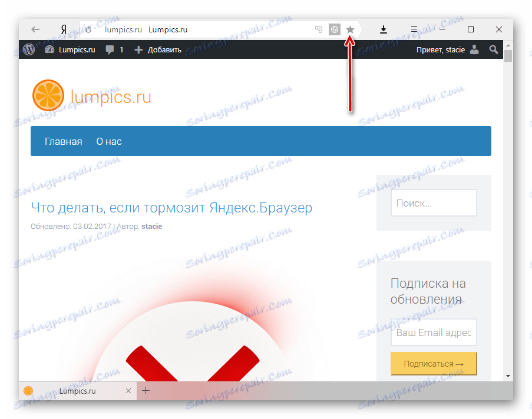
Task: Go to lumpics.ru site title link
Action: click(x=111, y=97)
